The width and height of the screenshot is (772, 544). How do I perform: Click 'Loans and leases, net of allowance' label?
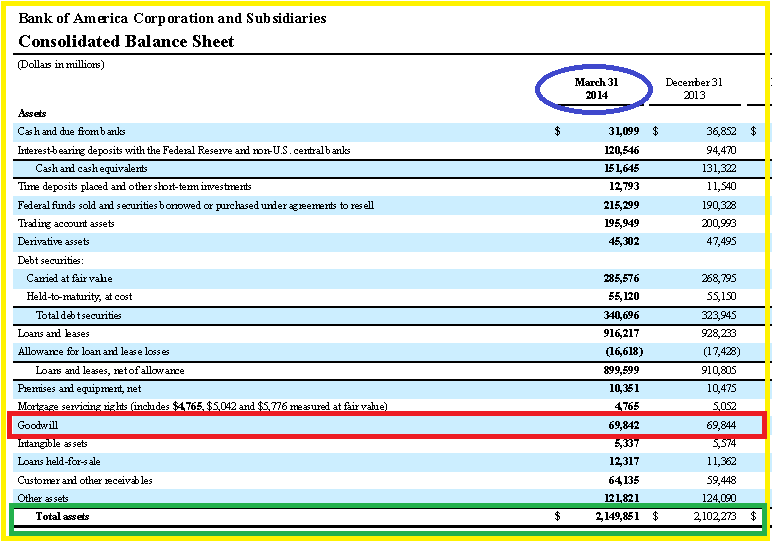(110, 371)
